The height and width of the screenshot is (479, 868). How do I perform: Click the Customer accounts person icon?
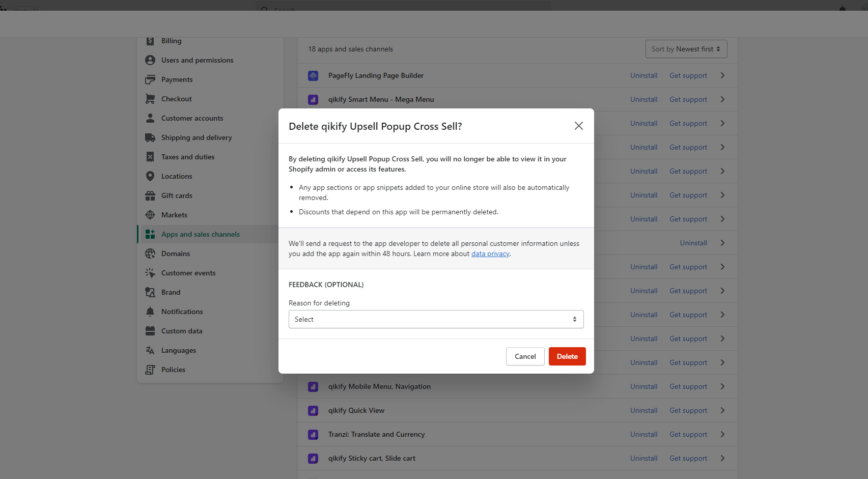[x=150, y=118]
